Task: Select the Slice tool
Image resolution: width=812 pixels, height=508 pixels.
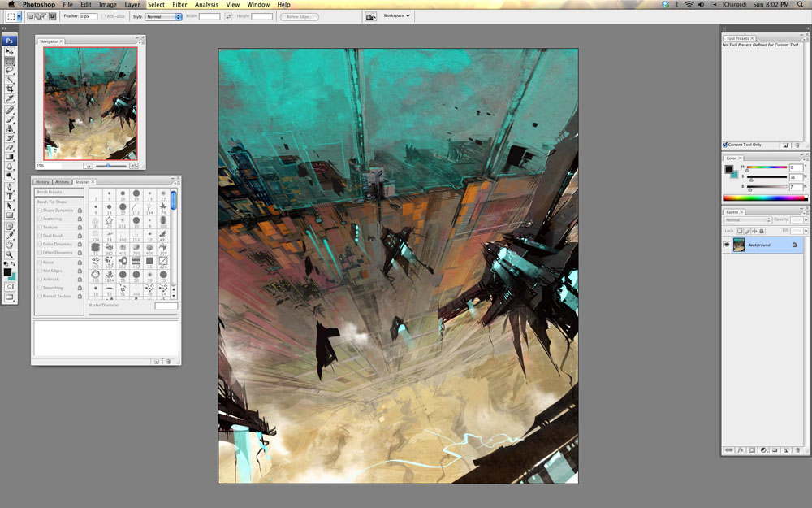Action: [9, 98]
